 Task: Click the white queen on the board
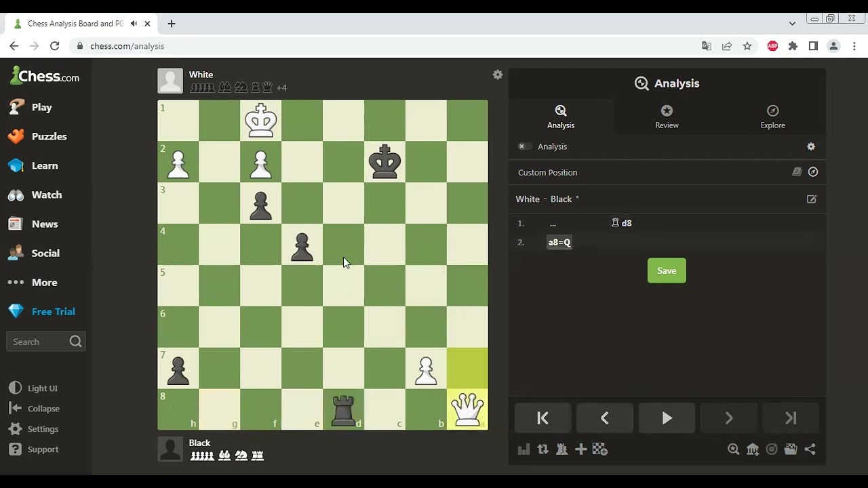pos(467,409)
